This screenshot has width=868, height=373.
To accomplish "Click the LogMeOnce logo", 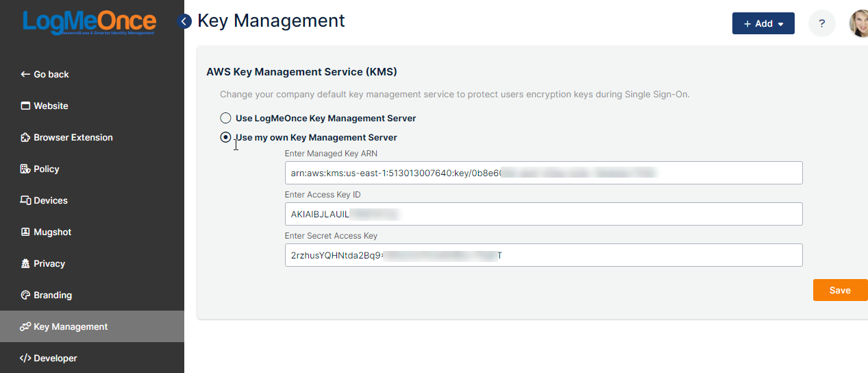I will pyautogui.click(x=89, y=23).
